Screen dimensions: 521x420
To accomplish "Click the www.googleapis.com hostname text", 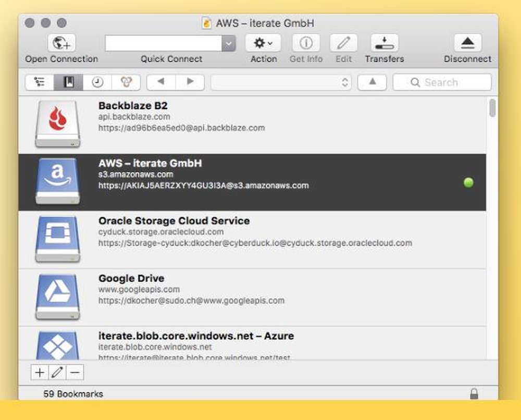I will [x=139, y=289].
